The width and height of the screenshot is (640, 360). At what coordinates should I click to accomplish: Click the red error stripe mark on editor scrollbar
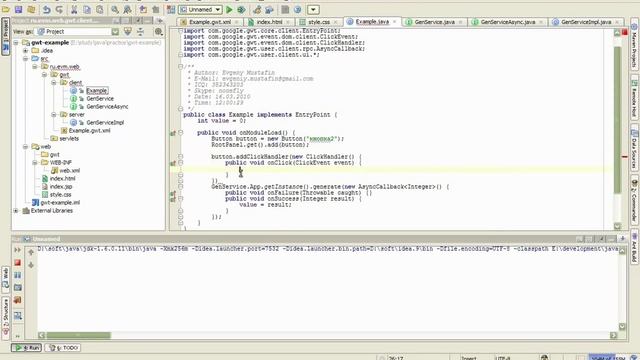click(x=625, y=157)
